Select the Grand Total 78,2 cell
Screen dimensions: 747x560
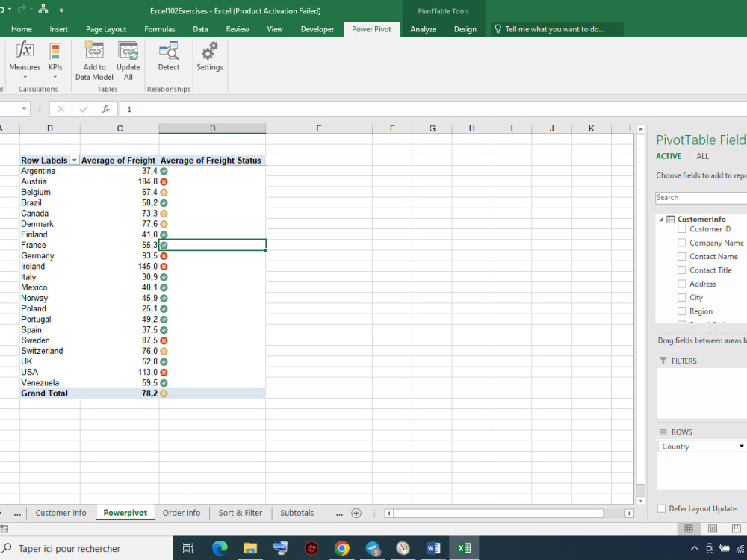tap(119, 393)
